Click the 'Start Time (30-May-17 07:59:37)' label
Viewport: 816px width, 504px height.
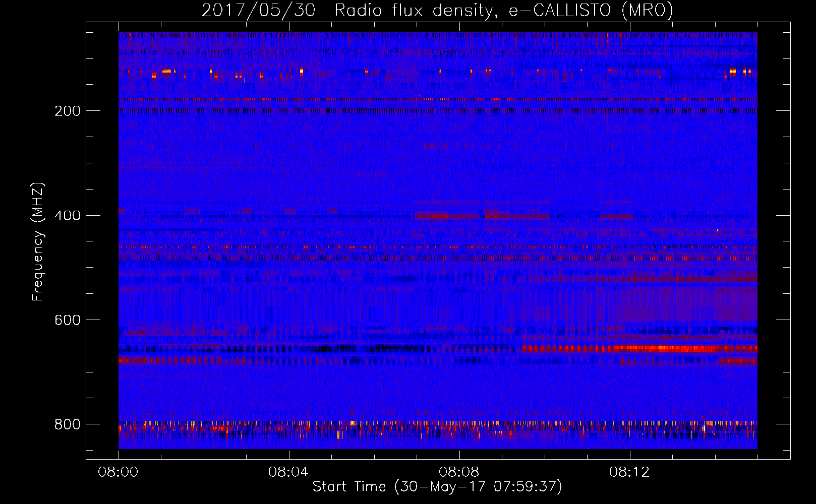[437, 487]
